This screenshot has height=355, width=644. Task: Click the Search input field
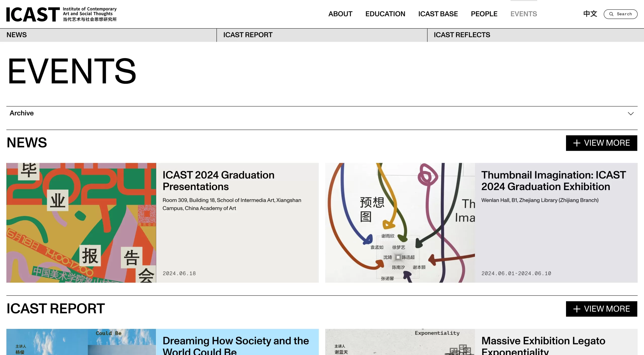click(621, 14)
